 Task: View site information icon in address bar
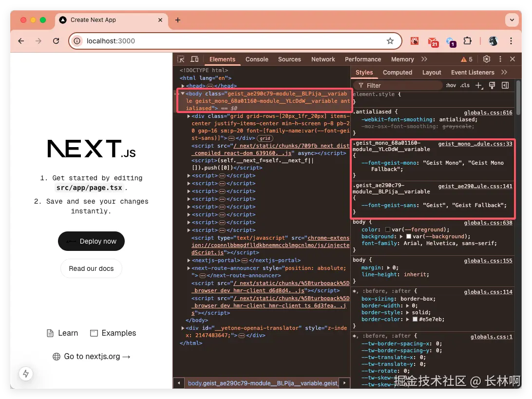pos(77,41)
